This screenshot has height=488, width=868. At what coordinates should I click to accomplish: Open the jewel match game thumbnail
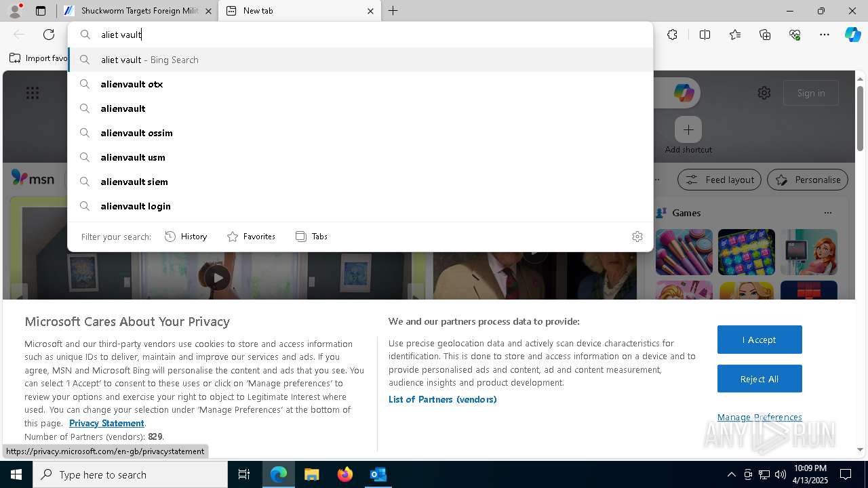(x=747, y=252)
